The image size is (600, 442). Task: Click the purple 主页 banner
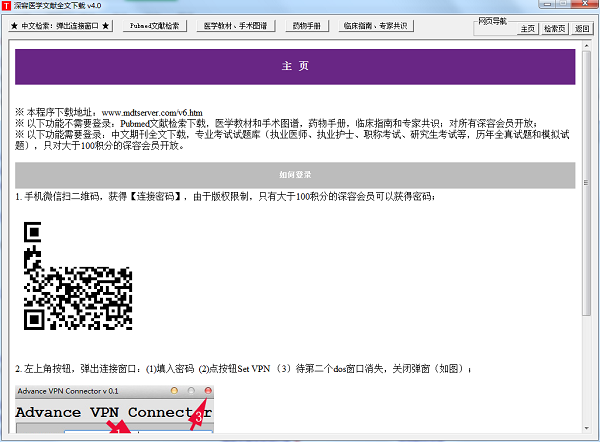pos(295,67)
